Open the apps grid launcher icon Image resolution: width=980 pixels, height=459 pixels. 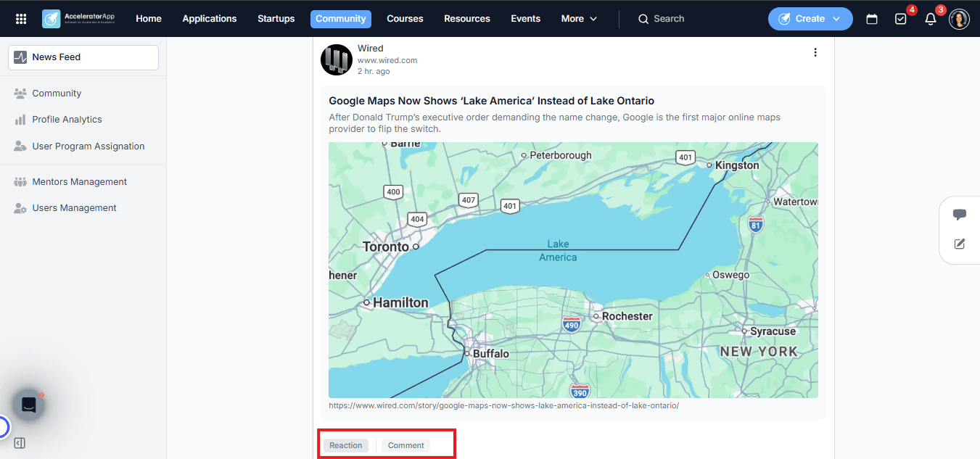coord(21,19)
